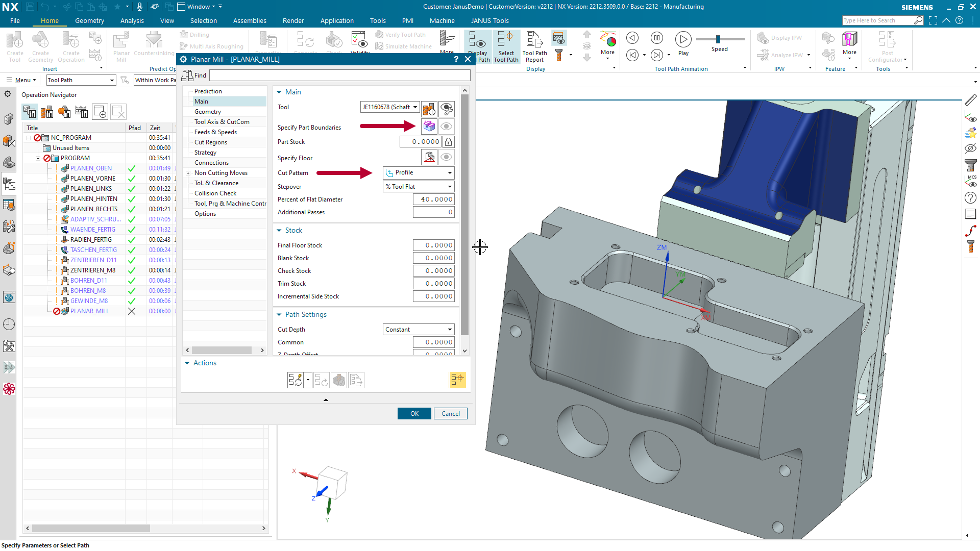980x551 pixels.
Task: Click the Cancel button
Action: (x=451, y=414)
